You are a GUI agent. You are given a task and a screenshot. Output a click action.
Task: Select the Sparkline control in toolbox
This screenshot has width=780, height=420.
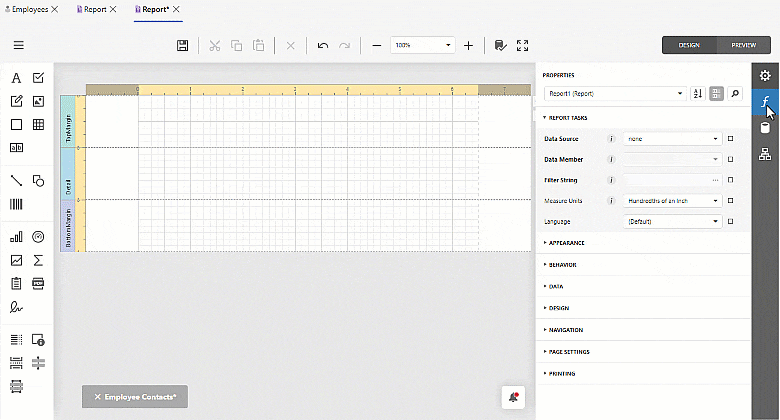(16, 260)
